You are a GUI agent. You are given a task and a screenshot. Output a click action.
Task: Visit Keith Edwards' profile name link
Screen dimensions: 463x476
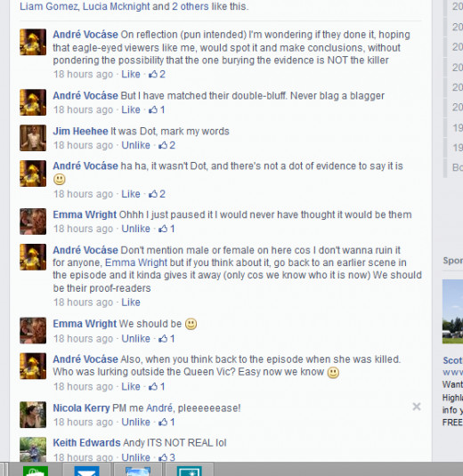pyautogui.click(x=86, y=443)
